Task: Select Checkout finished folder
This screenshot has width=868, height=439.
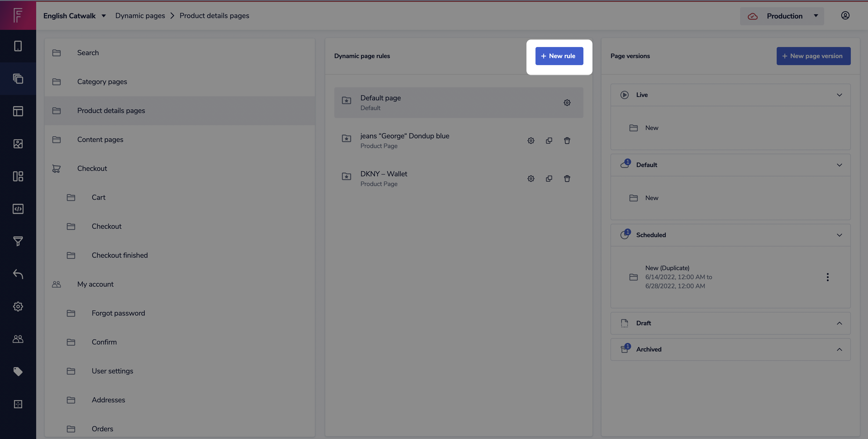Action: 120,255
